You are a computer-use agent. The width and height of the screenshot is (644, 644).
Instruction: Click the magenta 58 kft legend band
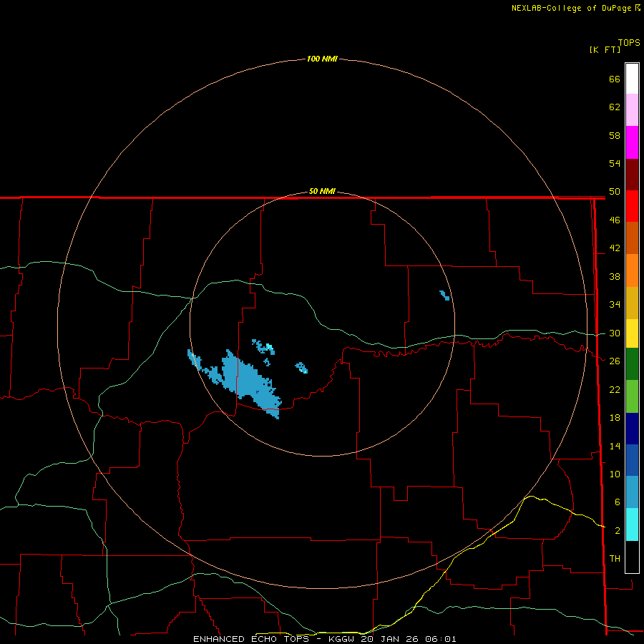(632, 142)
